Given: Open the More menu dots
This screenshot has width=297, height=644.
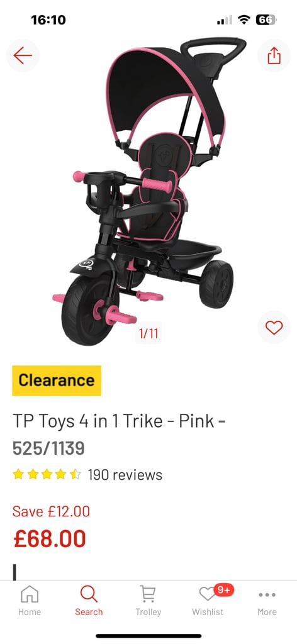Looking at the screenshot, I should pyautogui.click(x=267, y=600).
